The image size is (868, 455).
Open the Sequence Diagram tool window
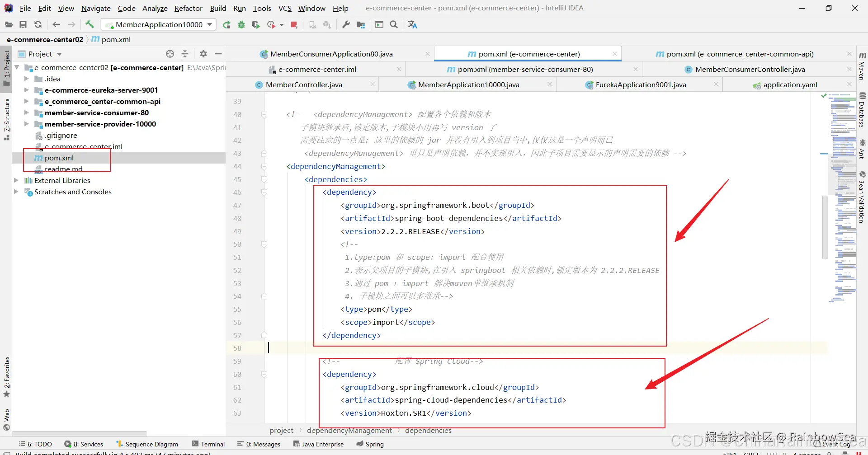pos(147,444)
